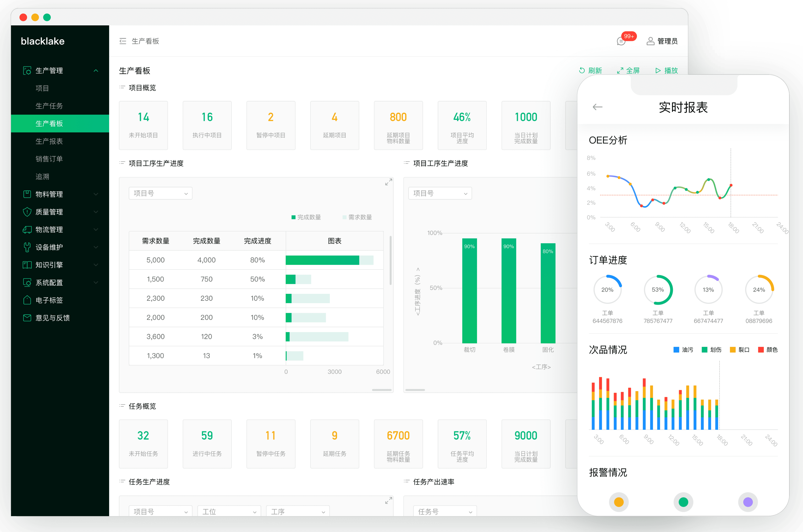Open the 项目号 dropdown above the 工序 bar chart
Screen dimensions: 803x532
(x=440, y=193)
